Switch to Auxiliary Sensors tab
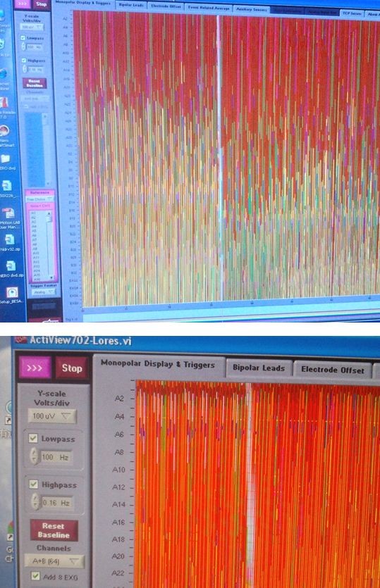380x588 pixels. click(x=252, y=9)
